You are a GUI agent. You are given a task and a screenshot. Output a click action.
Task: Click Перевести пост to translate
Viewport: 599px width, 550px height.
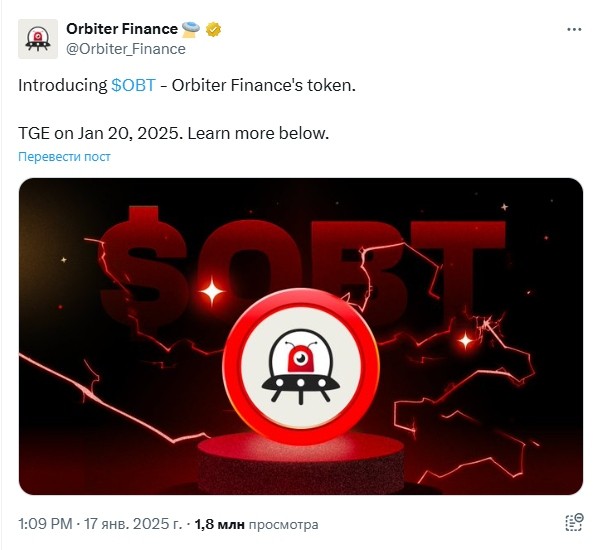coord(64,157)
